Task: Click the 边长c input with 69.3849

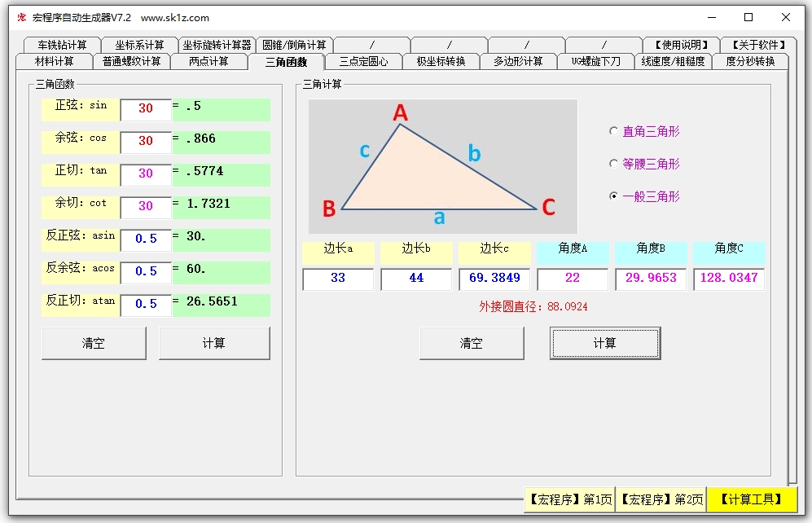Action: pos(494,279)
